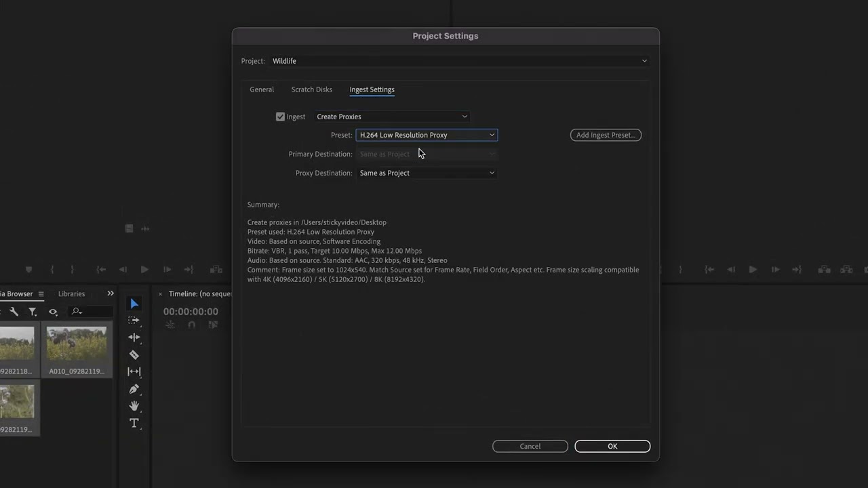Click Go to Out in Source monitor
868x488 pixels.
click(189, 269)
